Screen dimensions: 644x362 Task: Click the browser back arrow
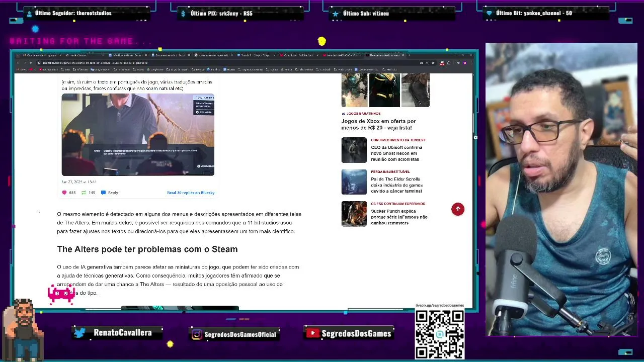pyautogui.click(x=18, y=63)
